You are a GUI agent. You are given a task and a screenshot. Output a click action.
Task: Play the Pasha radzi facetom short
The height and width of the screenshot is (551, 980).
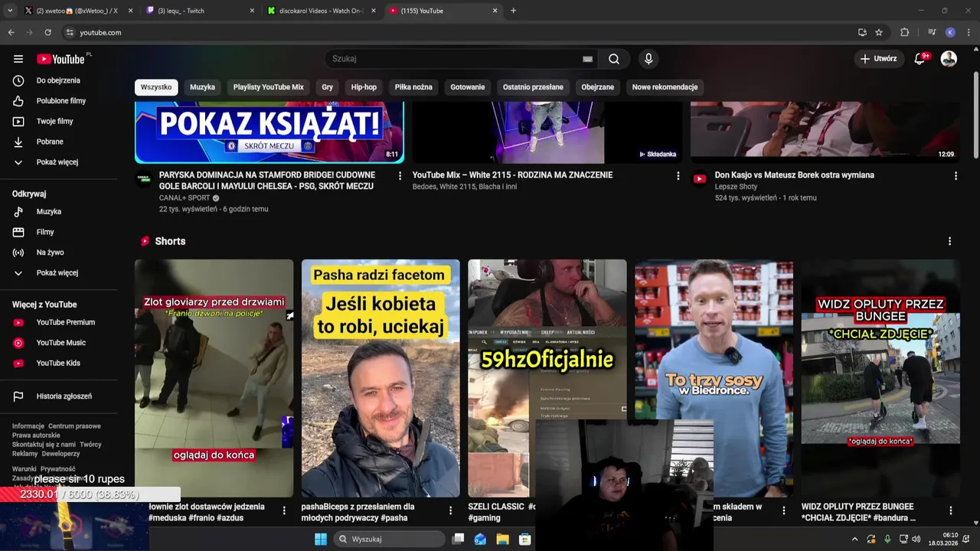click(x=381, y=378)
